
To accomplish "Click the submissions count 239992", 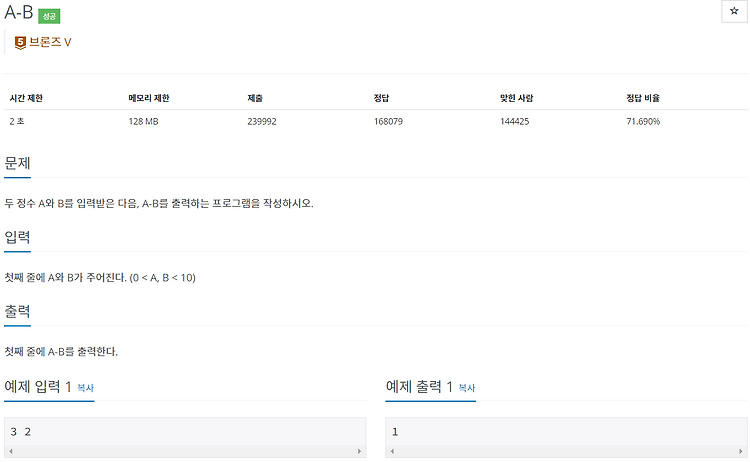I will click(262, 121).
